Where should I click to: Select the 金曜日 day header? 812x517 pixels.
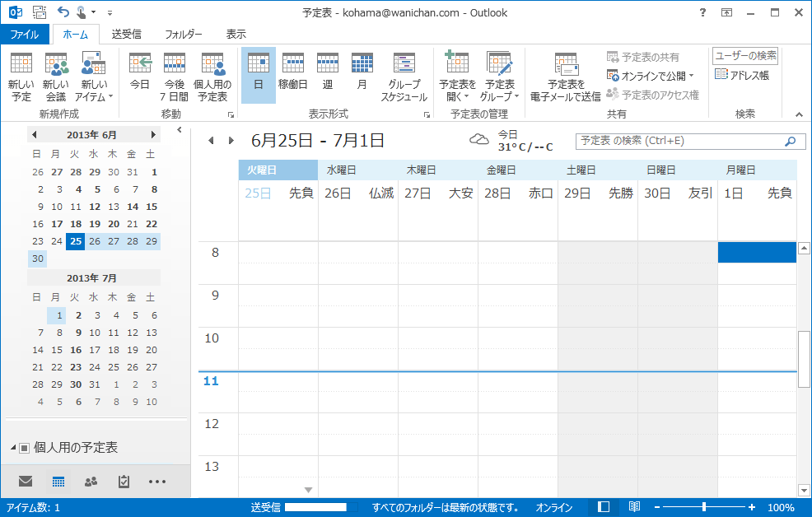(x=518, y=170)
